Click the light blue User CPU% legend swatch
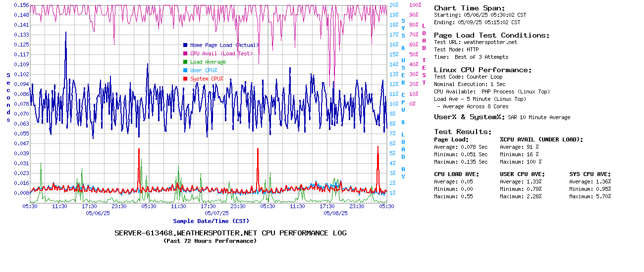The width and height of the screenshot is (644, 272). coord(185,70)
